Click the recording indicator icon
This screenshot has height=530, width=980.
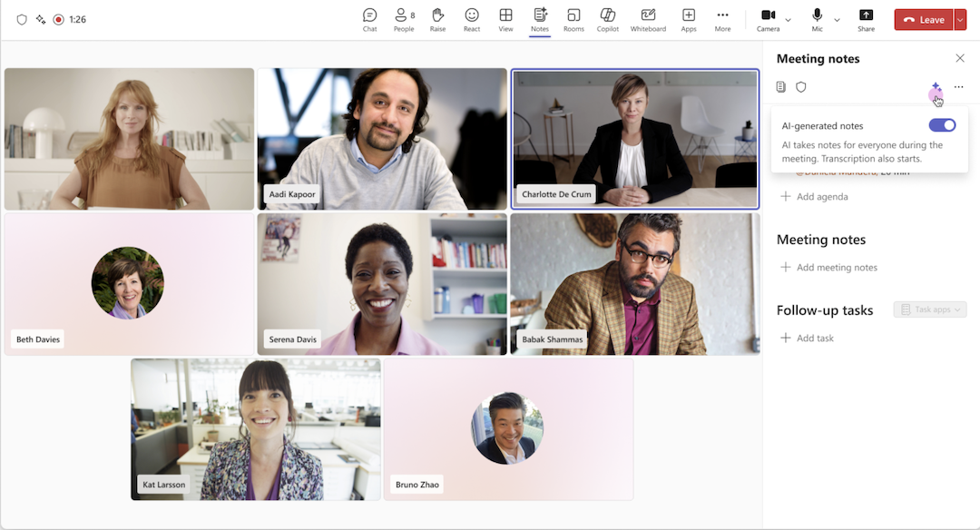tap(59, 19)
